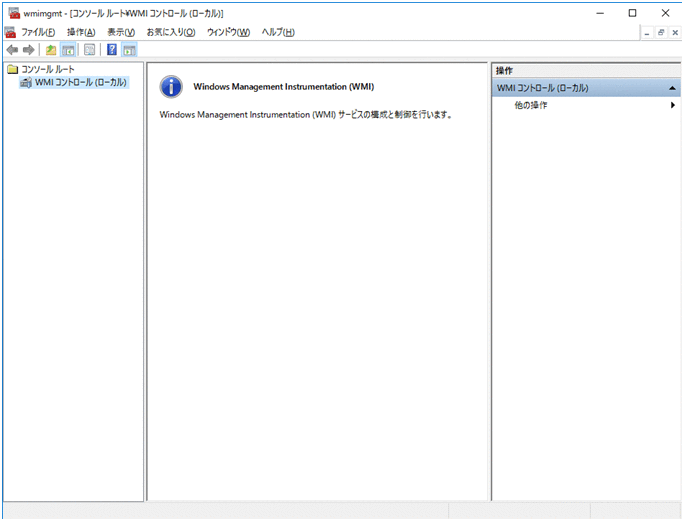Click the wmimgmt title bar app icon

click(14, 13)
